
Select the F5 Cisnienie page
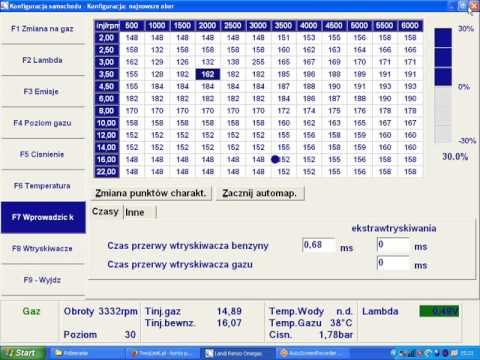[42, 154]
